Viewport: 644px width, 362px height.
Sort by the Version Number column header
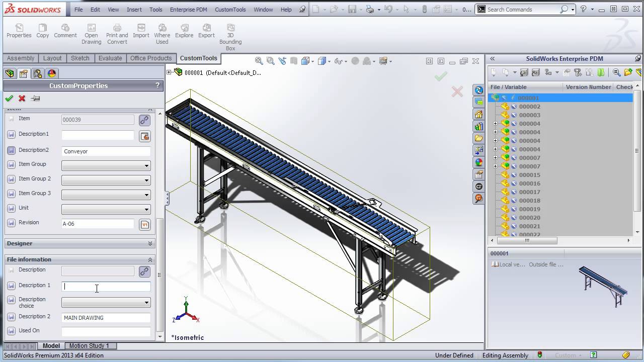tap(588, 87)
